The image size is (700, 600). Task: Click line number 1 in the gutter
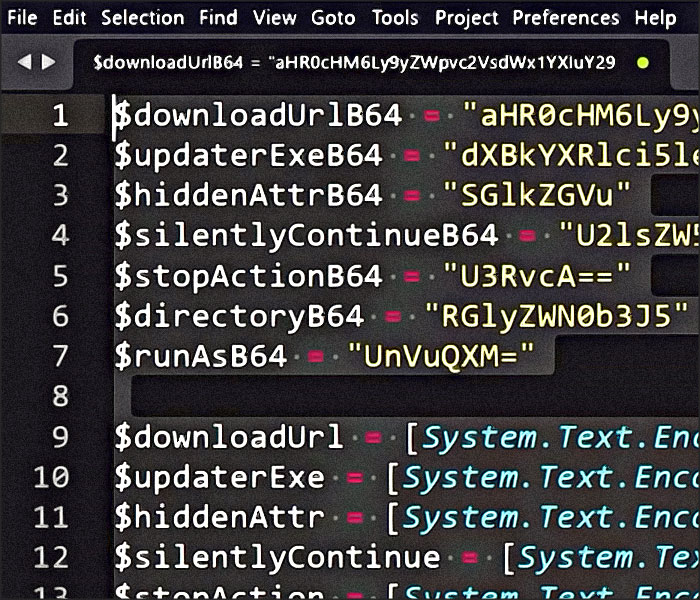pos(60,116)
